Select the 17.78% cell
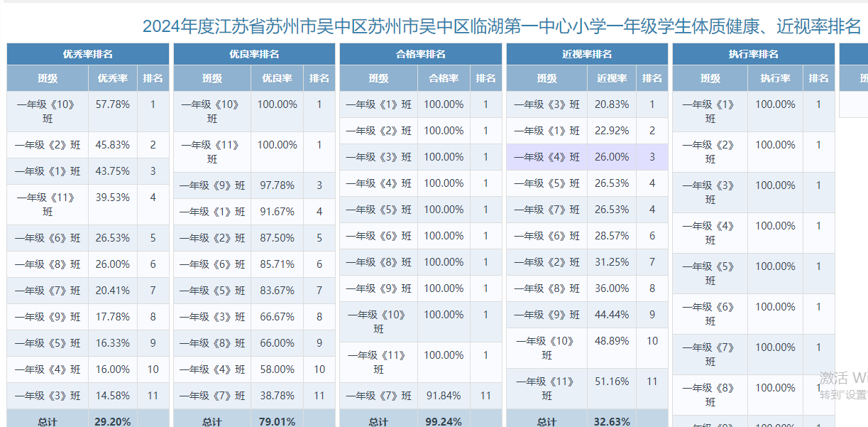 [113, 317]
